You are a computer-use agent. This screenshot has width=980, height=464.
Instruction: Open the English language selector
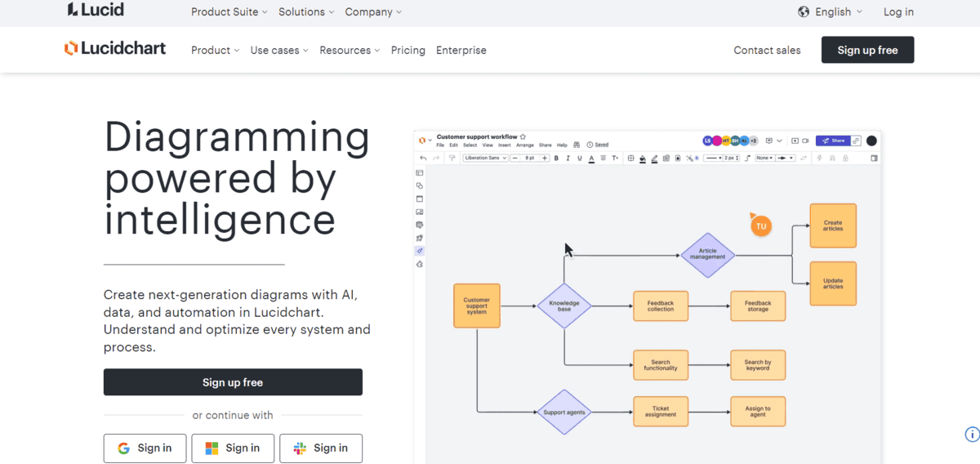[831, 12]
